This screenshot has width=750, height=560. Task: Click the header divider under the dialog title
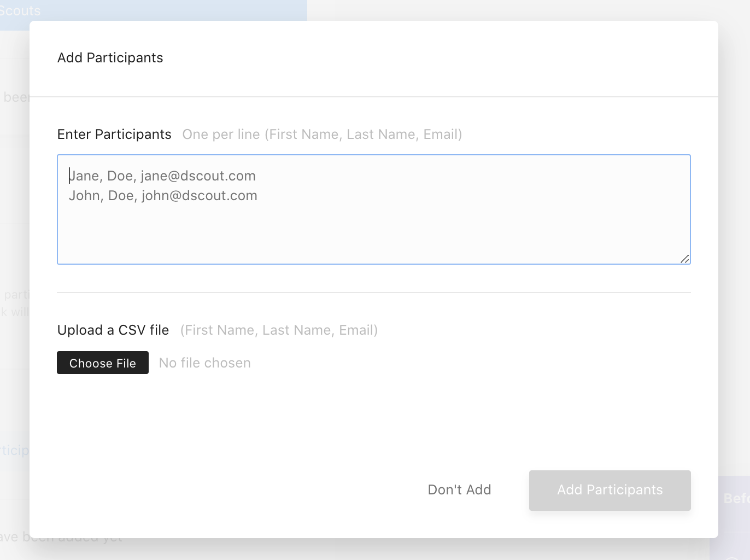(x=373, y=97)
